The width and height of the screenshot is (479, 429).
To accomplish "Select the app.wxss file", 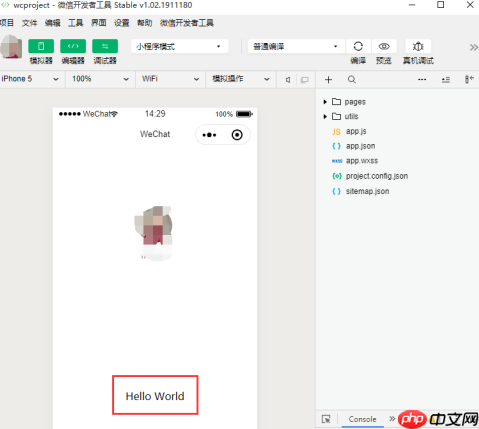I will click(362, 161).
